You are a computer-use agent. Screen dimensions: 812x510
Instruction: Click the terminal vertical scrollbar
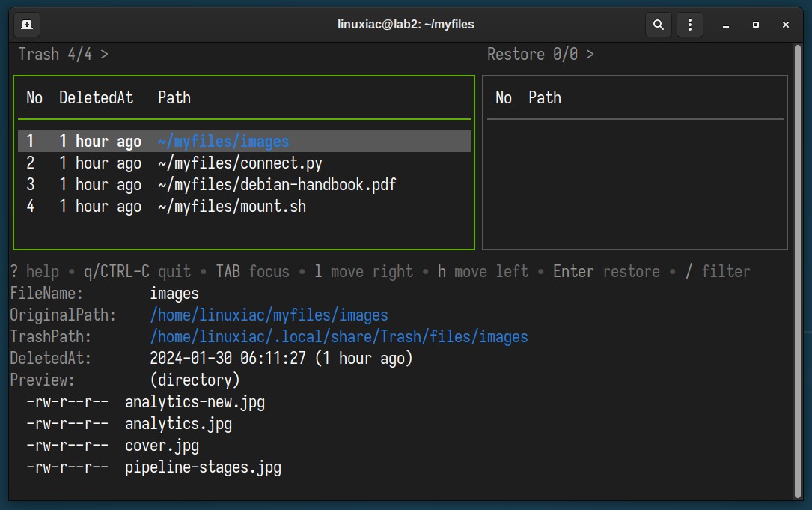pyautogui.click(x=798, y=271)
